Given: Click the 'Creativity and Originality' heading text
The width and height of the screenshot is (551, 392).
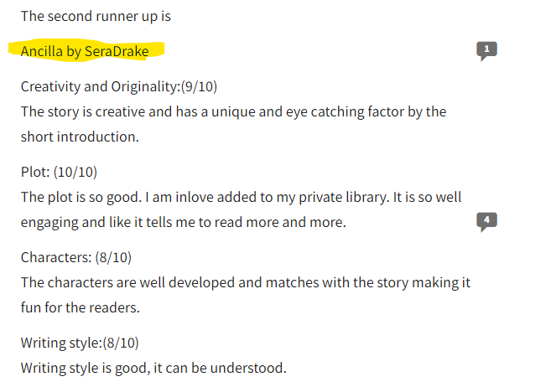Looking at the screenshot, I should point(100,86).
